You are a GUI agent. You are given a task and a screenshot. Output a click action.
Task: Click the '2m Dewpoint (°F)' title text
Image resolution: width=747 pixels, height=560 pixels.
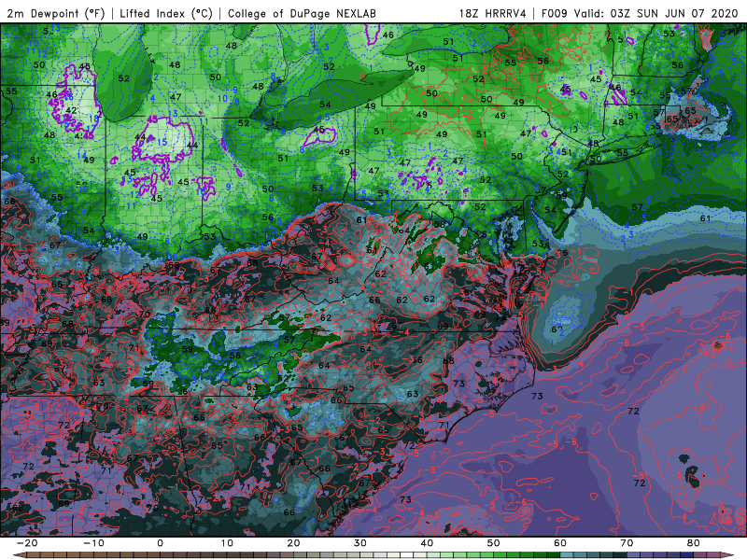tap(55, 13)
